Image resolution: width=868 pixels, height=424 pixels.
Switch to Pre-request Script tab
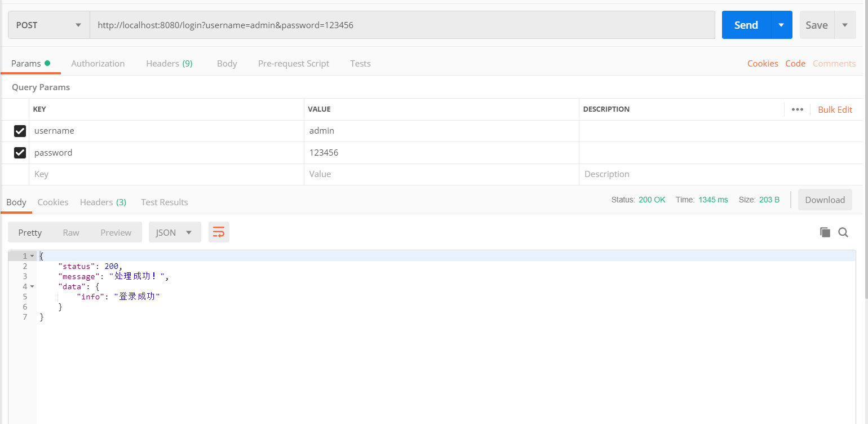click(x=294, y=63)
